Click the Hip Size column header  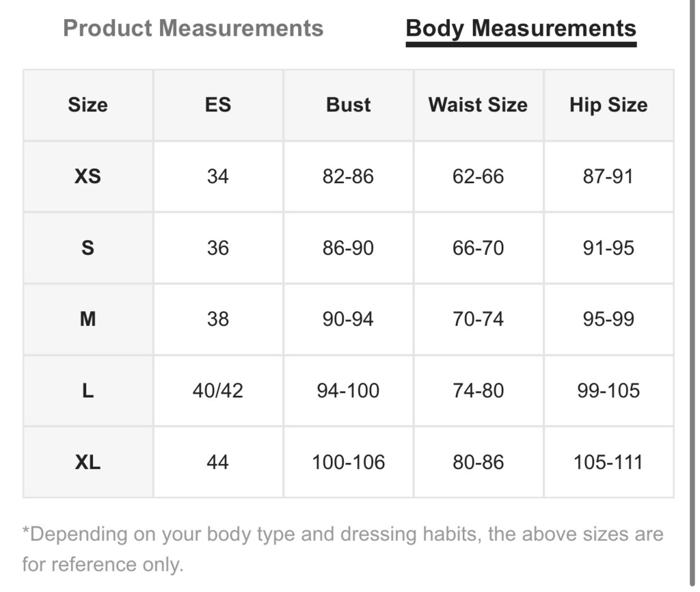608,105
